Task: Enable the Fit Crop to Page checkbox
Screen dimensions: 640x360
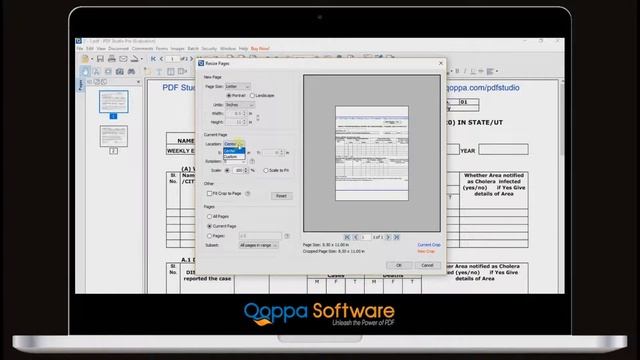Action: coord(209,193)
